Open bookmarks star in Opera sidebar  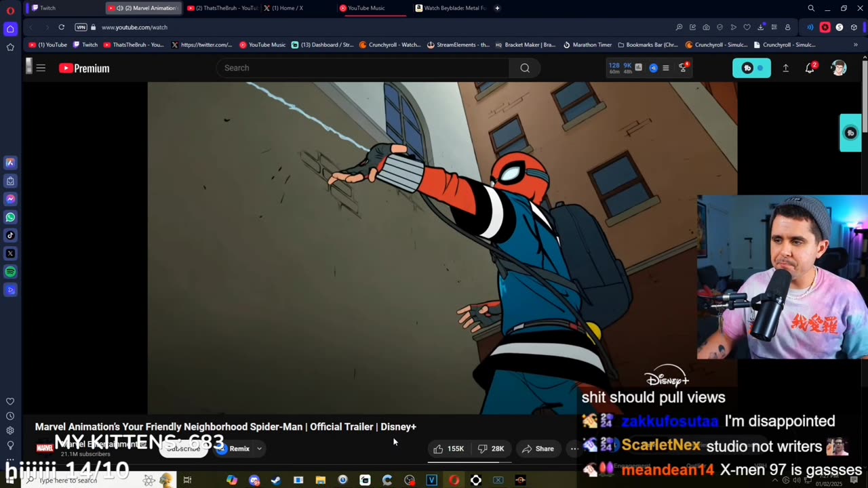pos(10,47)
